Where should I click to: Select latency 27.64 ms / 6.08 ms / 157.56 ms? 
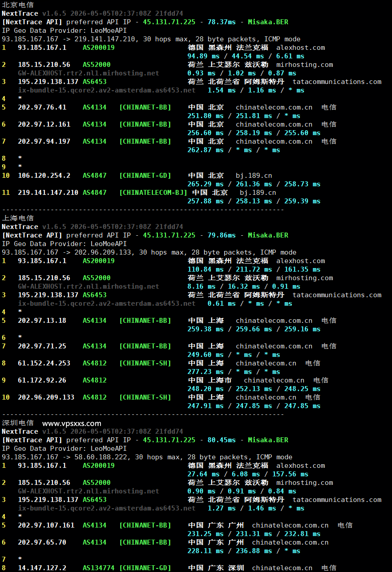coord(248,474)
